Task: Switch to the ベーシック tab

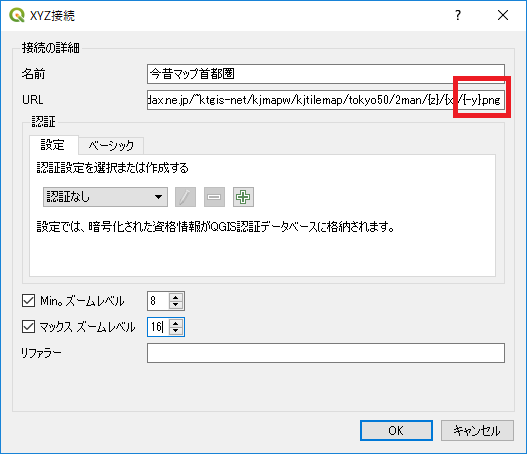Action: (111, 146)
